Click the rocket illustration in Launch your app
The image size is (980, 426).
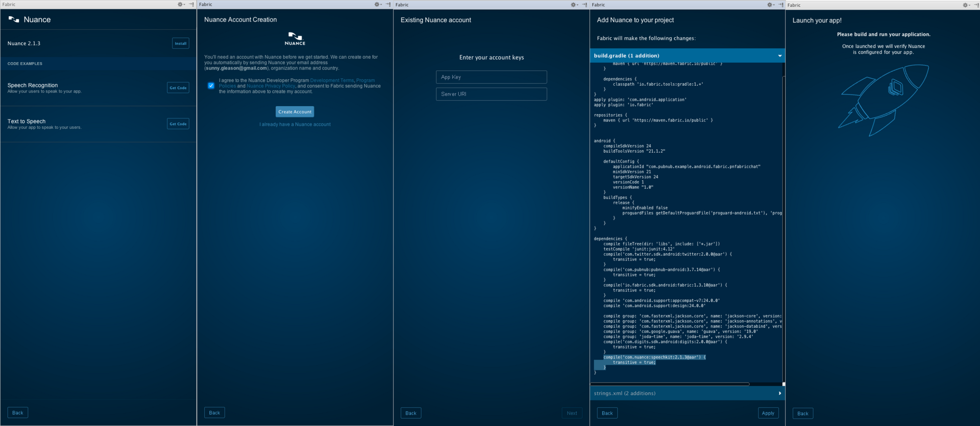[x=883, y=100]
